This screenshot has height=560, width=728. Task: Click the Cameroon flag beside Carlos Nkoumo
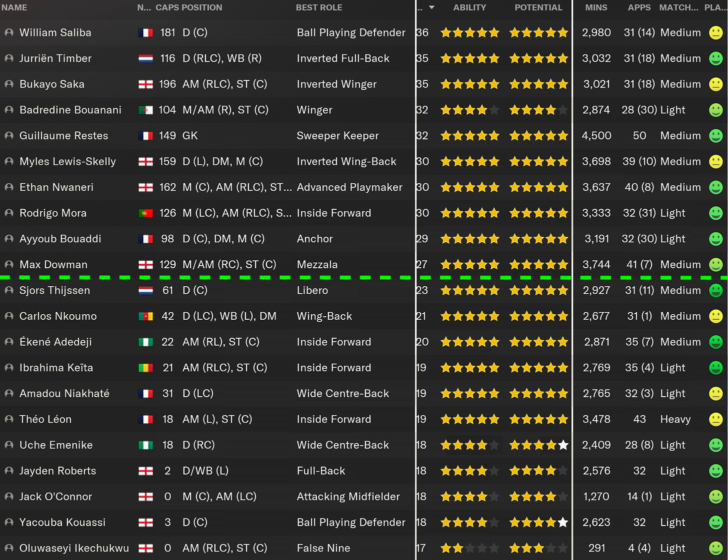[145, 316]
